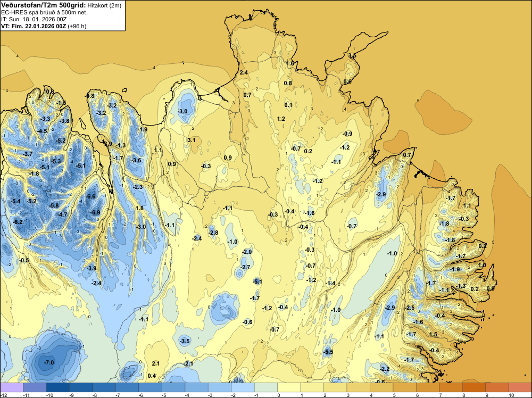This screenshot has width=532, height=398.
Task: Select the -5.3 temperature value
Action: point(56,161)
